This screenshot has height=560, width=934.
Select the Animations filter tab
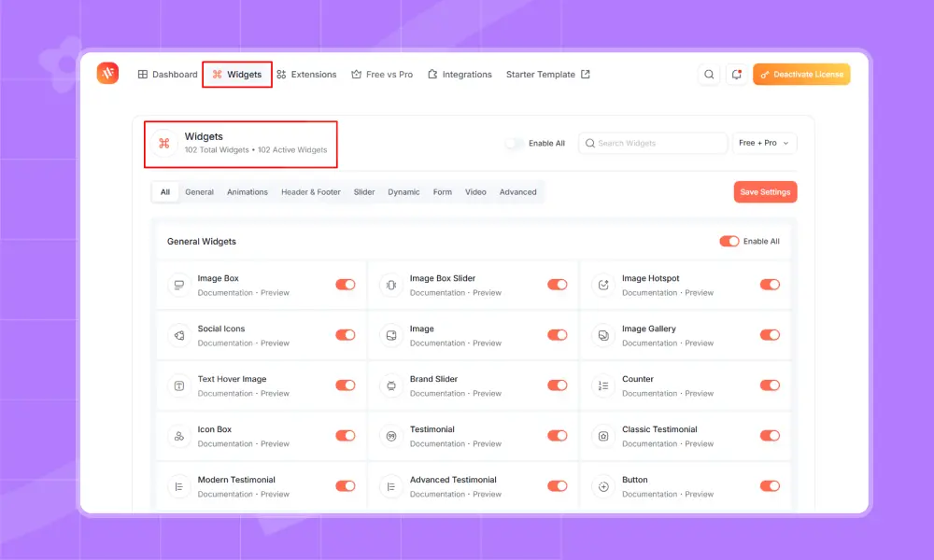coord(248,192)
